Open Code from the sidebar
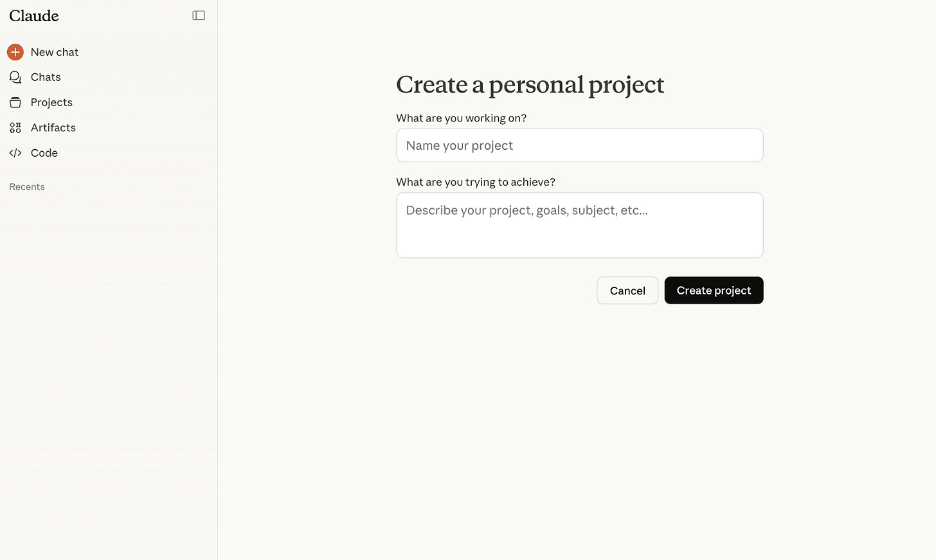Screen dimensions: 936x560 tap(44, 153)
